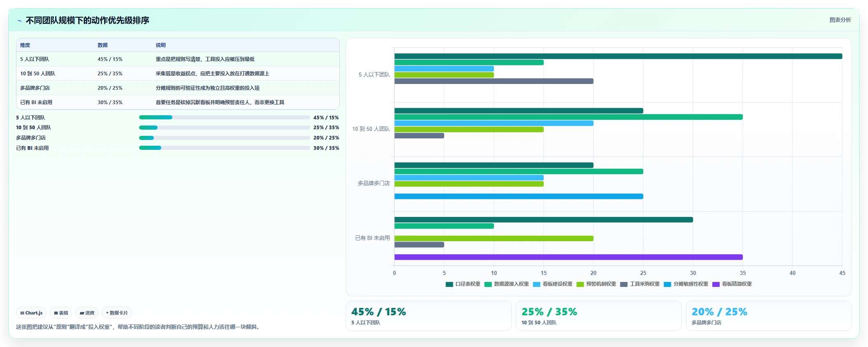The width and height of the screenshot is (868, 347).
Task: Click the description starting with 采集层是收益拐点
Action: coord(212,74)
